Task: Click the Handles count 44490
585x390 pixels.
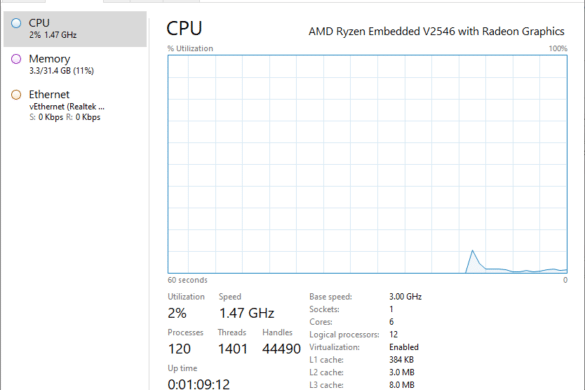Action: coord(281,349)
